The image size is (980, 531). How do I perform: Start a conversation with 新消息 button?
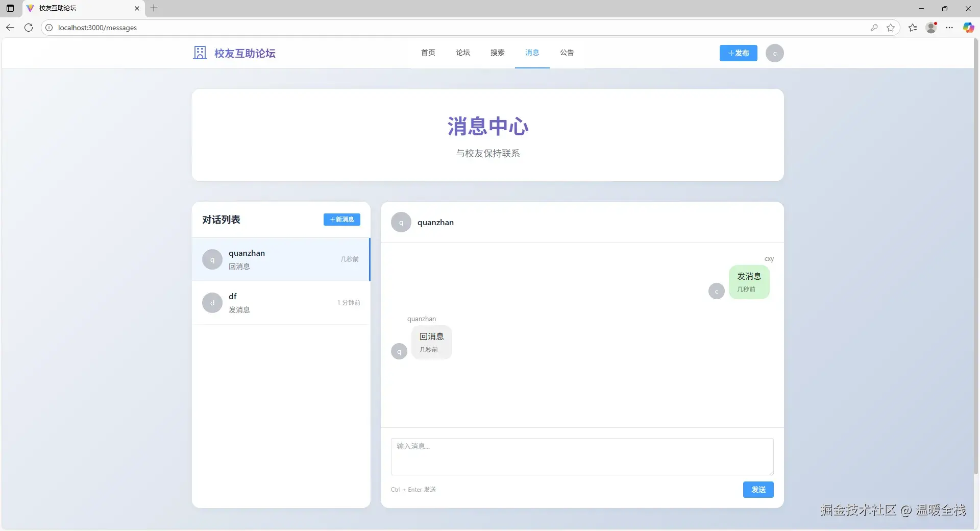pyautogui.click(x=342, y=220)
